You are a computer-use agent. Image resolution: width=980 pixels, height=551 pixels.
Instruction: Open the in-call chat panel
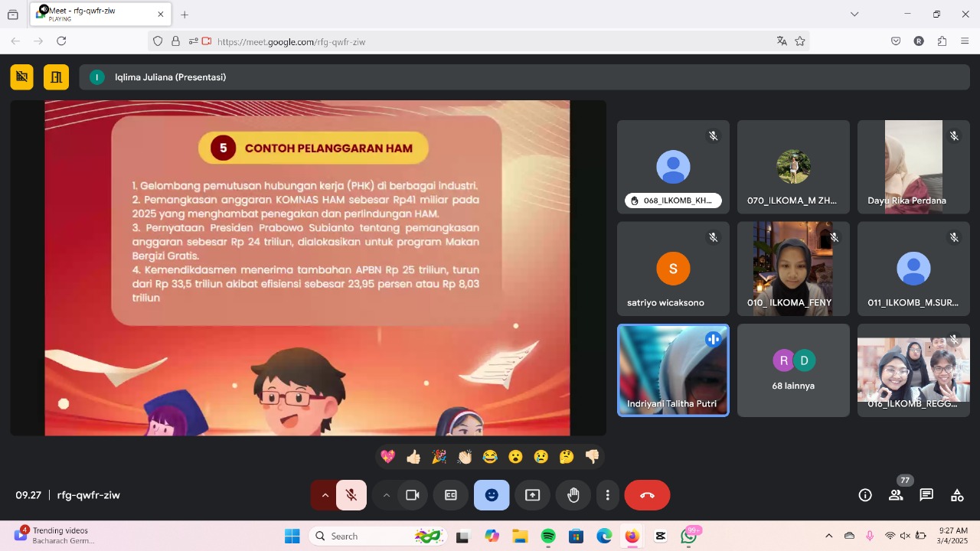click(x=926, y=495)
